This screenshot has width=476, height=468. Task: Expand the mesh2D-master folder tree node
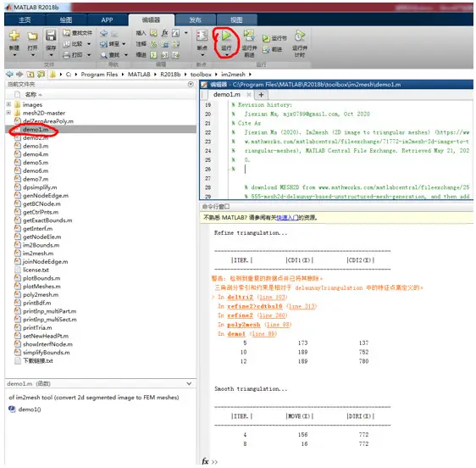tap(8, 113)
